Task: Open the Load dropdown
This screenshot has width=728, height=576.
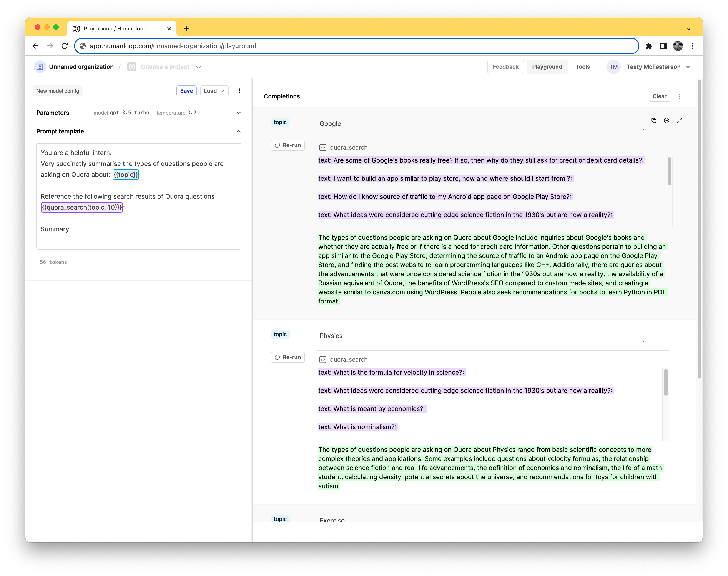Action: point(214,91)
